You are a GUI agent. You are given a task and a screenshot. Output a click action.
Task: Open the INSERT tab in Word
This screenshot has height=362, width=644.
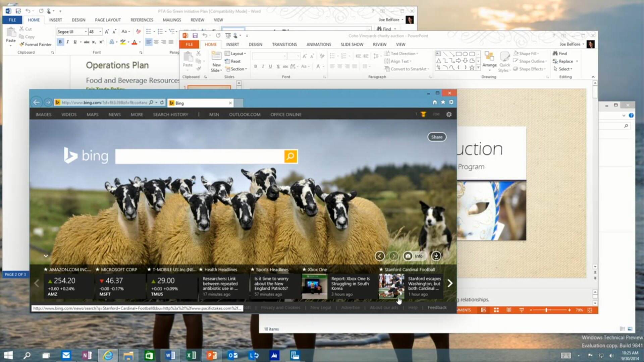(56, 20)
